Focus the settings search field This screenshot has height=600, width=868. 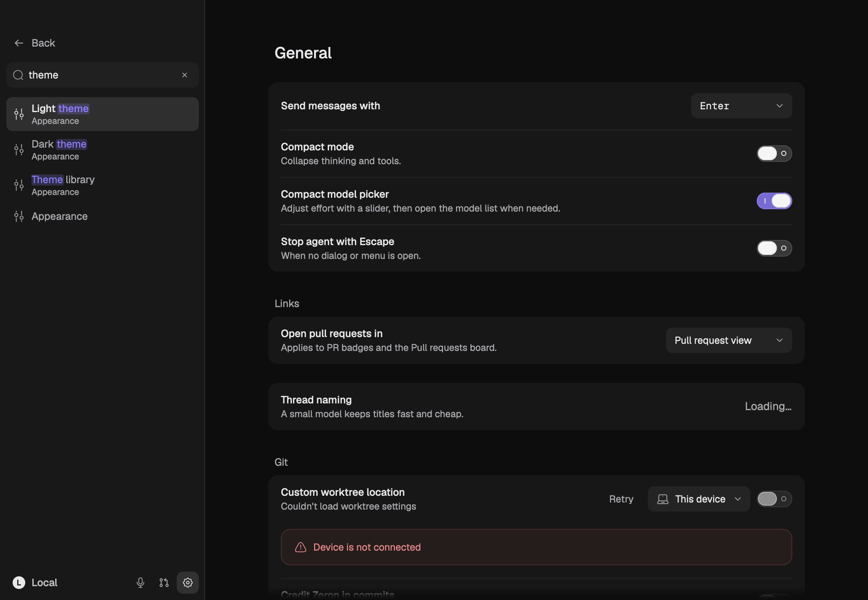[x=103, y=75]
